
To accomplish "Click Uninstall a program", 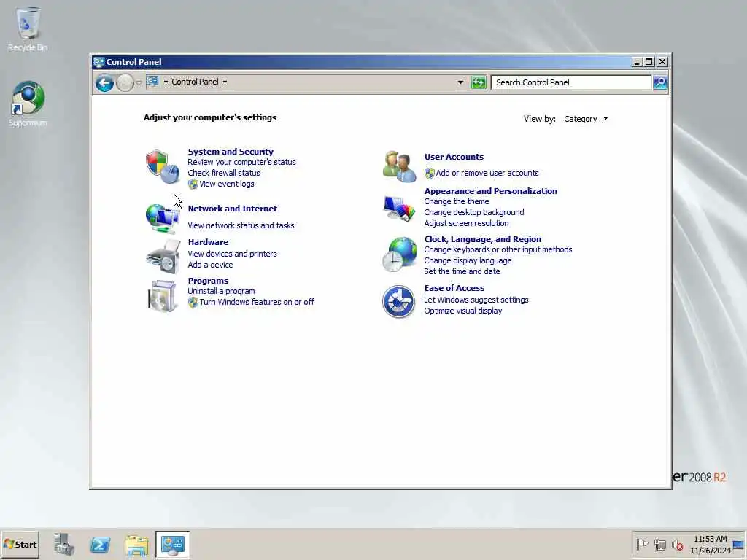I will coord(221,291).
